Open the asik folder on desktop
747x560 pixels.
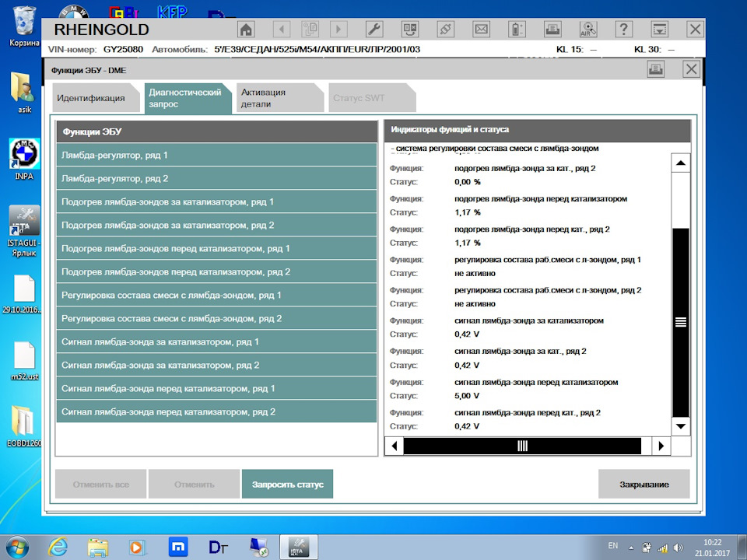[x=24, y=93]
